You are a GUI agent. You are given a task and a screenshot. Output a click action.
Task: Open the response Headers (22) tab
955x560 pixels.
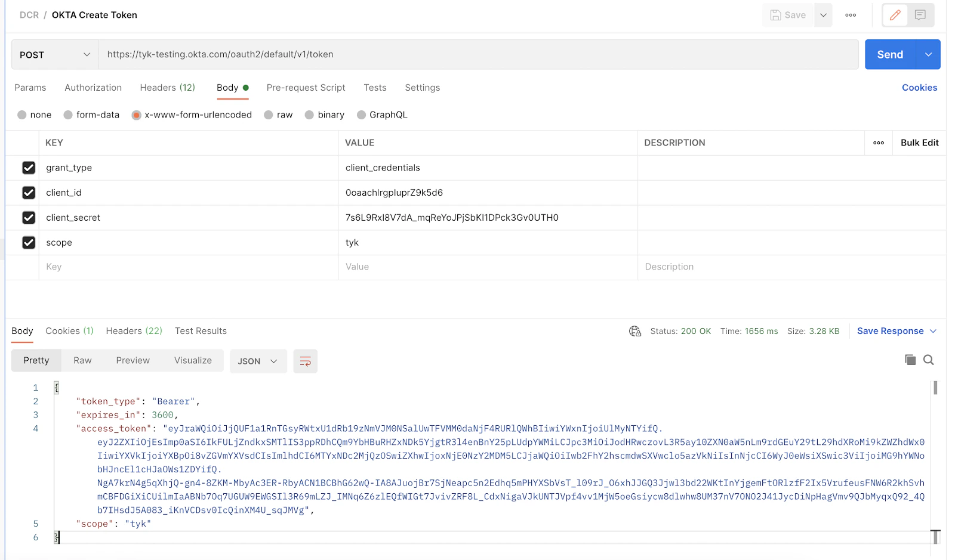pos(134,331)
